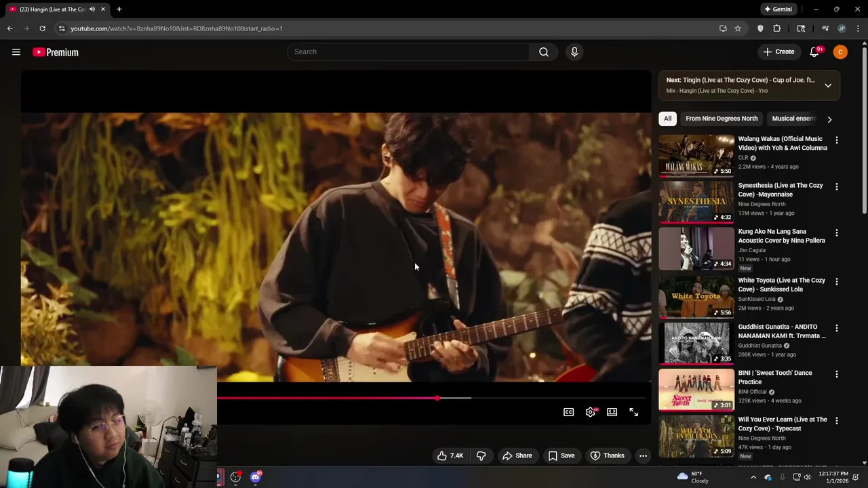Enter full screen mode on the video
The image size is (868, 488).
tap(634, 412)
